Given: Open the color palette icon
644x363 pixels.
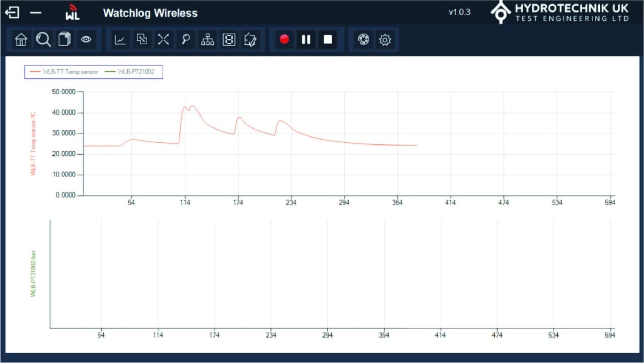Looking at the screenshot, I should pyautogui.click(x=364, y=40).
